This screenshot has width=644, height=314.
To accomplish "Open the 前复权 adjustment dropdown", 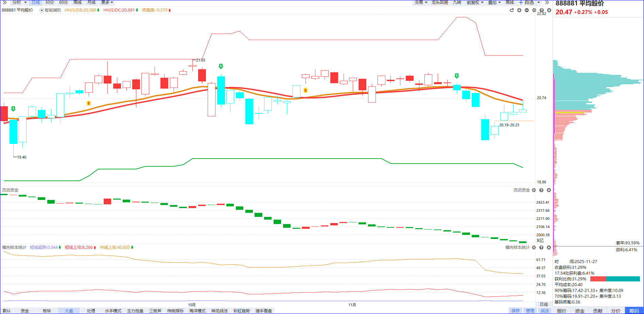I will coord(475,2).
